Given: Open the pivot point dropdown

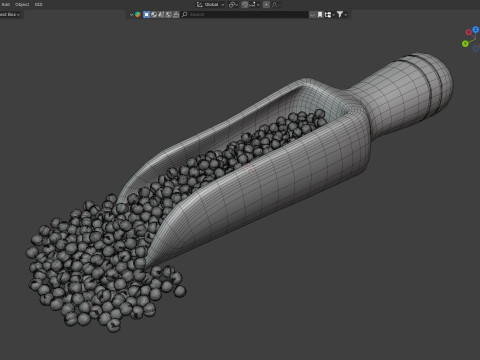Looking at the screenshot, I should 233,5.
